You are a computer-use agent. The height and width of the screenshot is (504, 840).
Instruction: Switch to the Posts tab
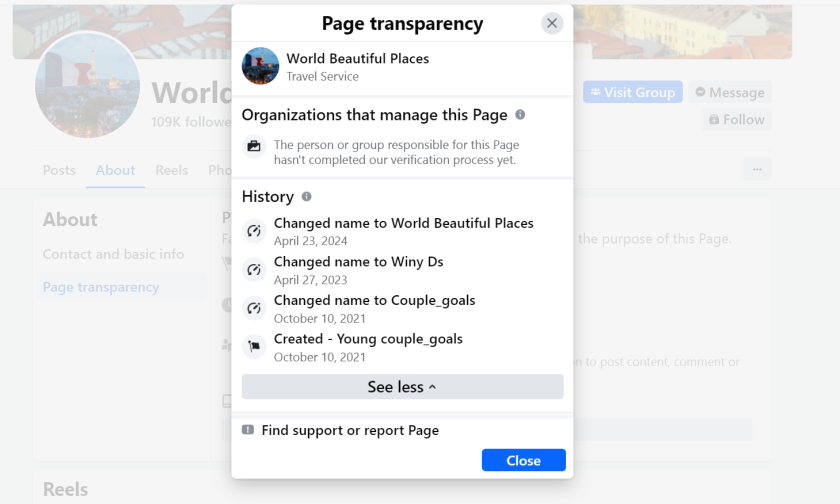(x=59, y=170)
